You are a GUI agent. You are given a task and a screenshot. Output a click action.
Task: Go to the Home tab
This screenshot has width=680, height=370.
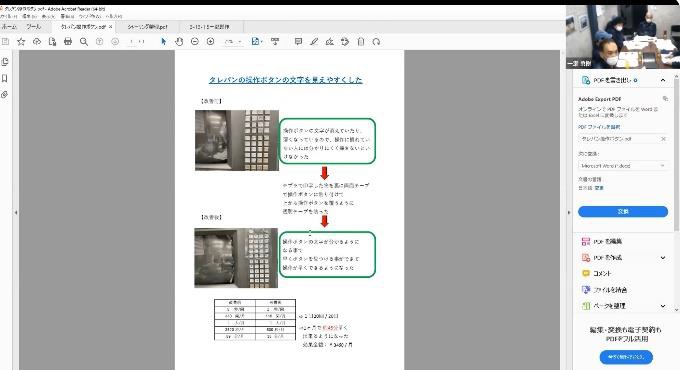(x=9, y=27)
